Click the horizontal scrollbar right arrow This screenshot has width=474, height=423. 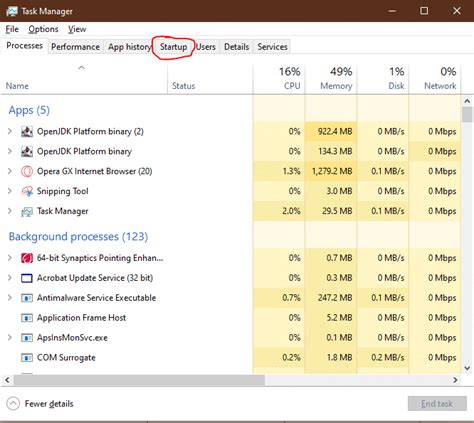pos(455,380)
